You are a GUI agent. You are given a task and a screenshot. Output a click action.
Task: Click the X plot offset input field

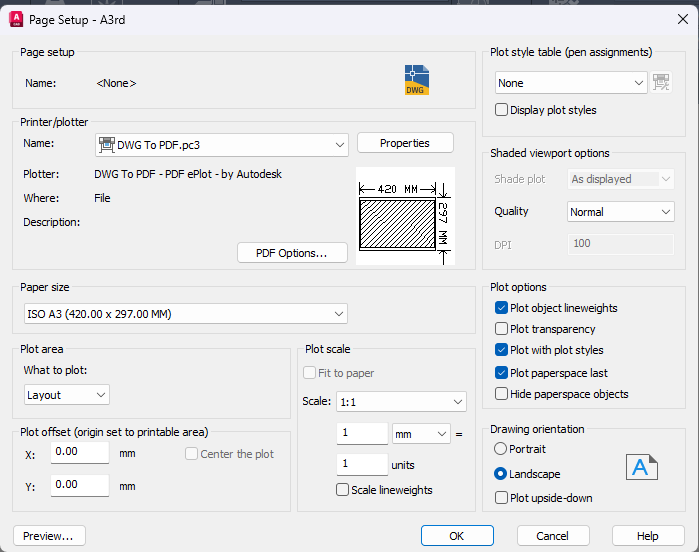[x=79, y=453]
